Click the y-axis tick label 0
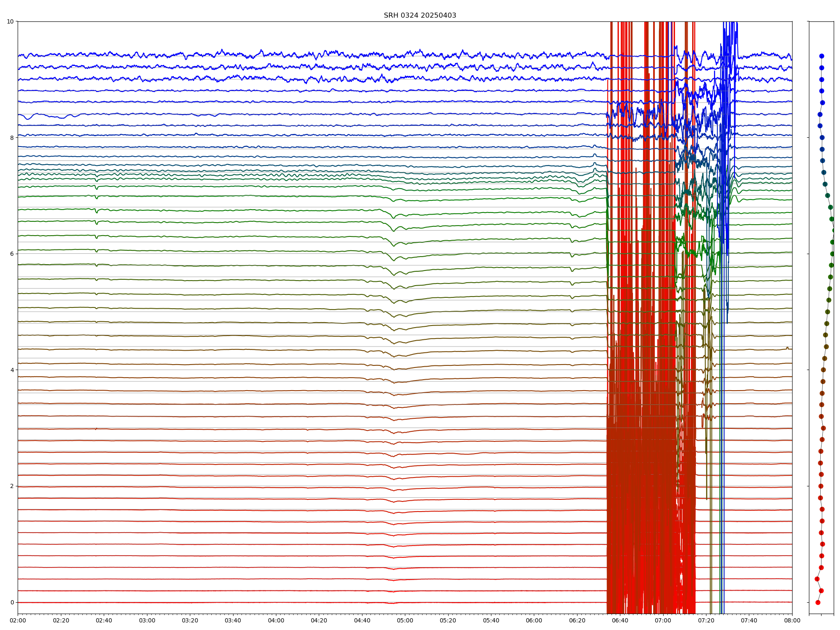The width and height of the screenshot is (840, 630). 12,602
